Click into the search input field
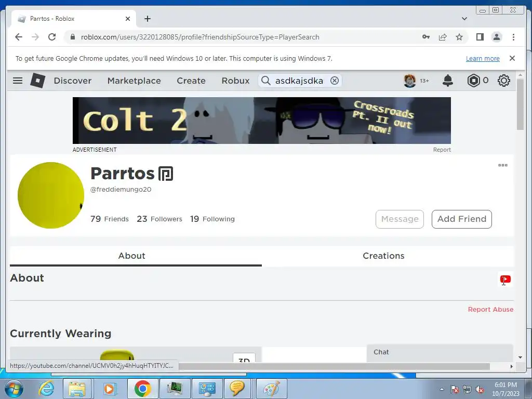Viewport: 532px width, 399px height. pyautogui.click(x=299, y=81)
